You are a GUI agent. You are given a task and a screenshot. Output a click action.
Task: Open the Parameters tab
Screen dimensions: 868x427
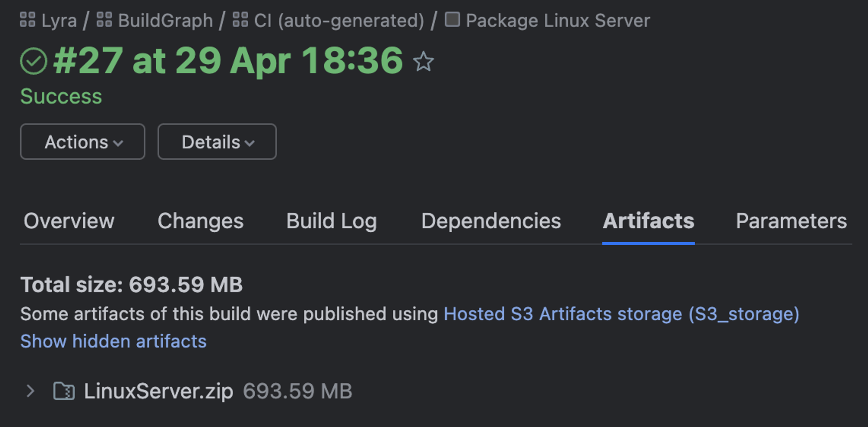tap(791, 221)
